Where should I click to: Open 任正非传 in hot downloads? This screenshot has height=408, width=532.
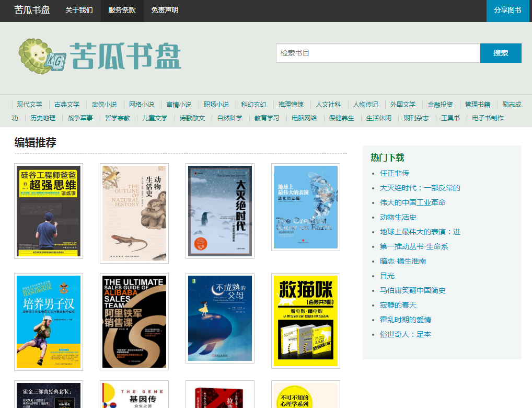click(x=395, y=173)
